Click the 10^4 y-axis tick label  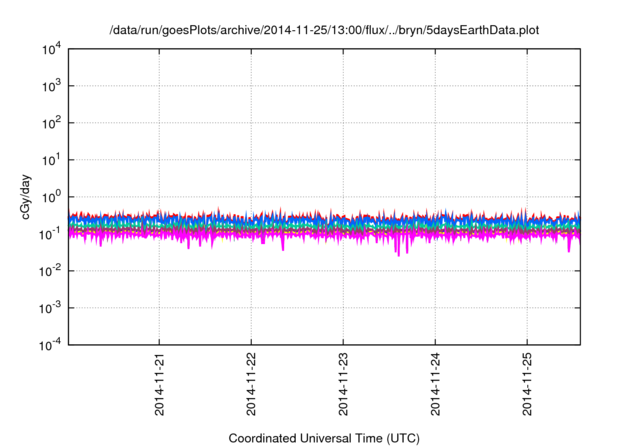(51, 49)
